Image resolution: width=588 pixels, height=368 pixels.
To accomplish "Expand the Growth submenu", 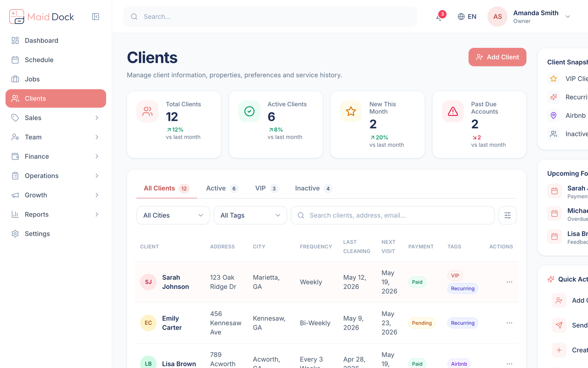I will coord(97,195).
